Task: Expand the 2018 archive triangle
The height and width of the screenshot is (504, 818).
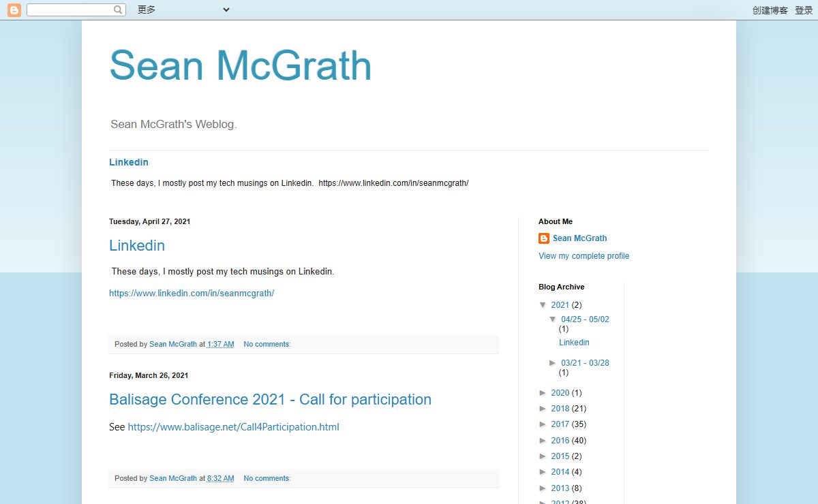Action: (x=543, y=409)
